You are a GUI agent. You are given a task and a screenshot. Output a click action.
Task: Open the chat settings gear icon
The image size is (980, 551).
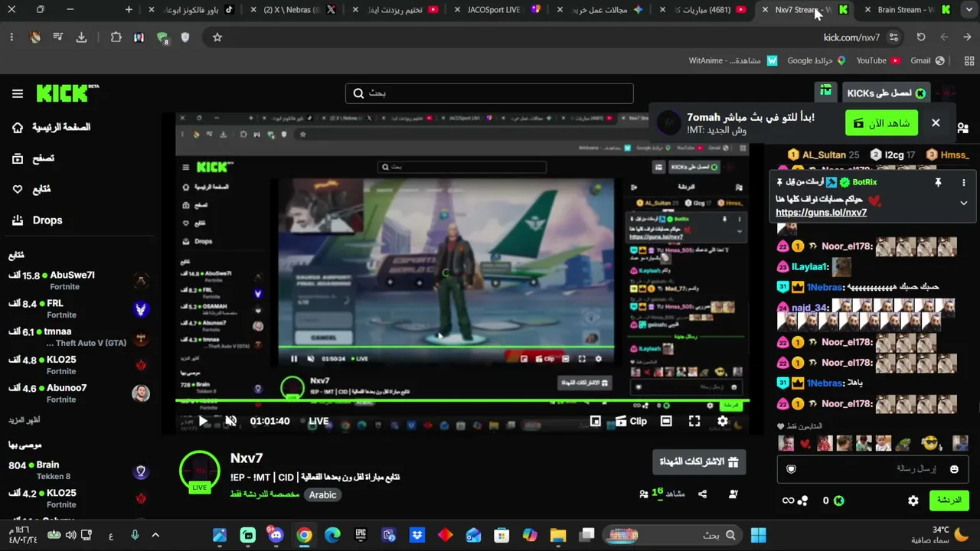click(x=913, y=500)
